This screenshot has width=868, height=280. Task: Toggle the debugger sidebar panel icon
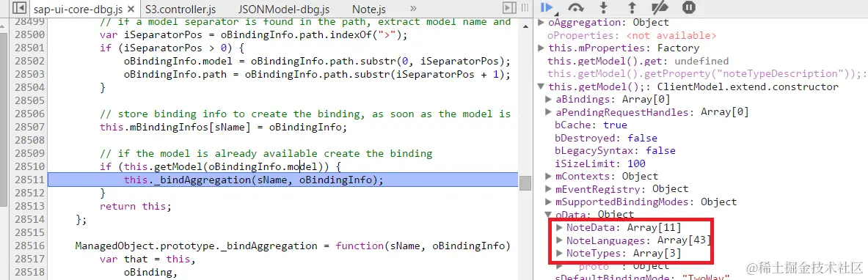(509, 8)
